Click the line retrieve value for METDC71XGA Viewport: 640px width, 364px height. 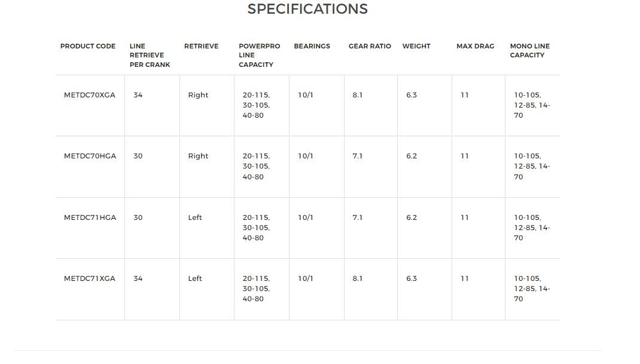138,279
